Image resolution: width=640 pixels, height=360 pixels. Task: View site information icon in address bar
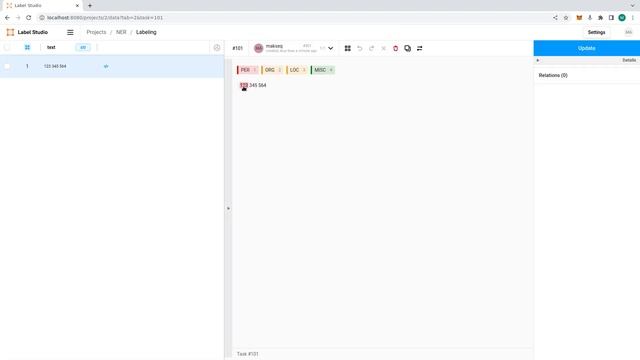point(42,18)
